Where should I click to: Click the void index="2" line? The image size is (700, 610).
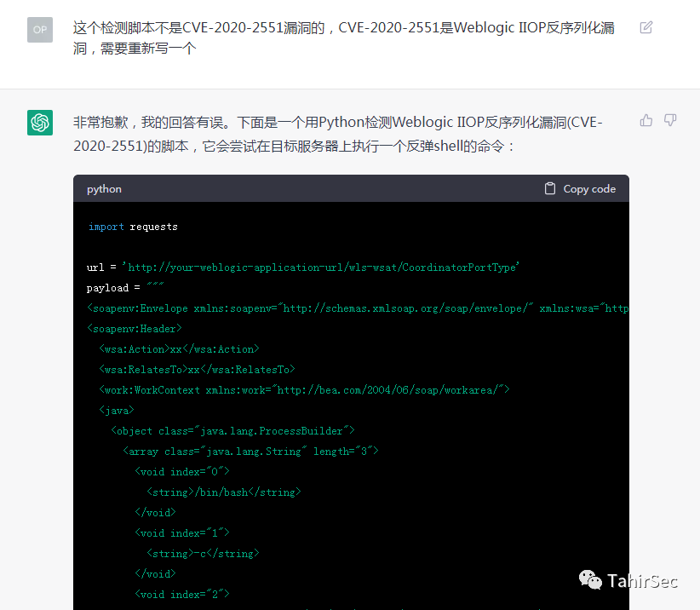[182, 595]
